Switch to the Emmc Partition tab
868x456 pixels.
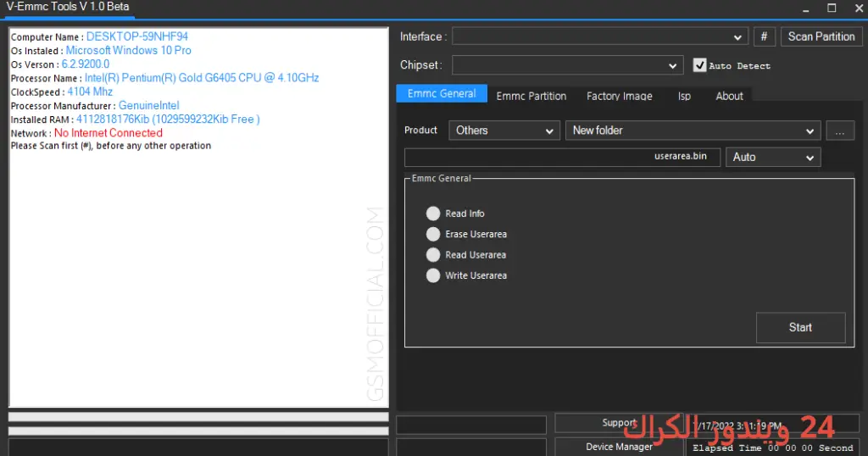531,96
